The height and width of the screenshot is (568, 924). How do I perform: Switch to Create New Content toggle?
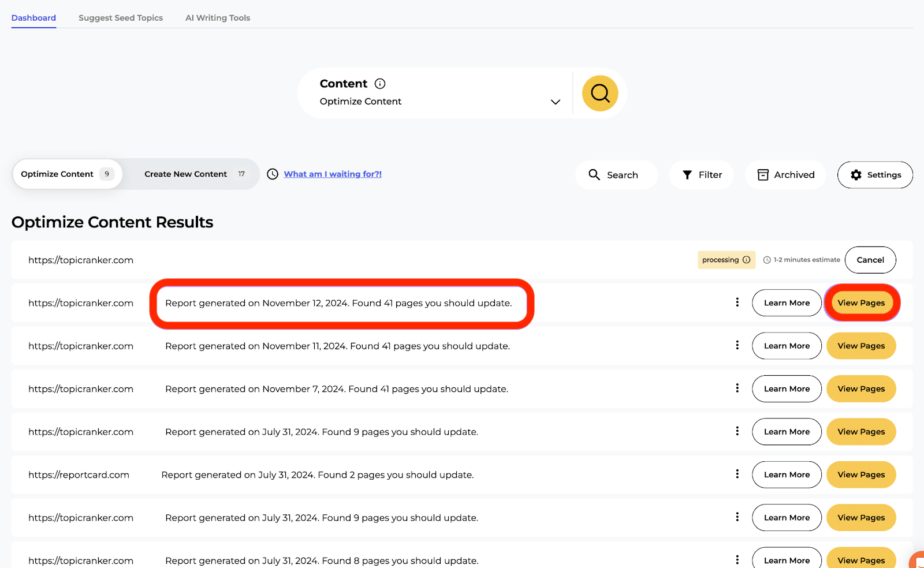coord(194,174)
